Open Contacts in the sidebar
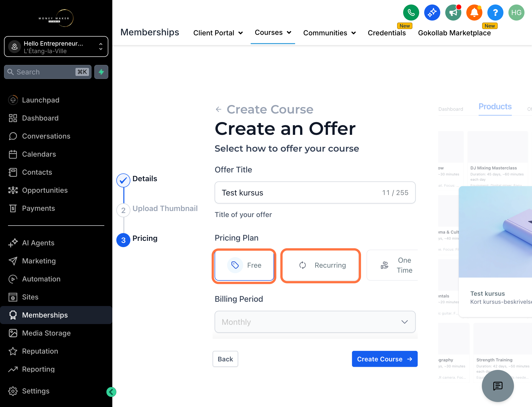This screenshot has width=532, height=407. coord(56,172)
